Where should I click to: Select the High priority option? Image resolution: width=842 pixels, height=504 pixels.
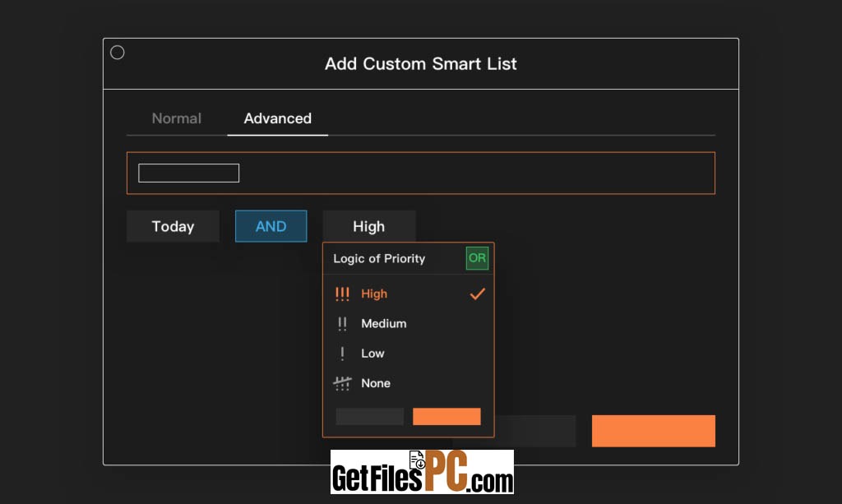408,294
